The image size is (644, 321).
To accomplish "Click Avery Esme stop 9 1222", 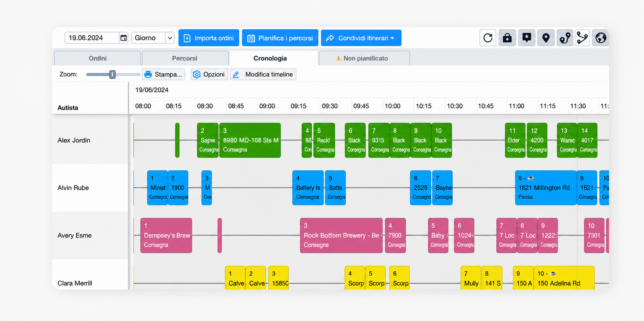I will [x=548, y=235].
